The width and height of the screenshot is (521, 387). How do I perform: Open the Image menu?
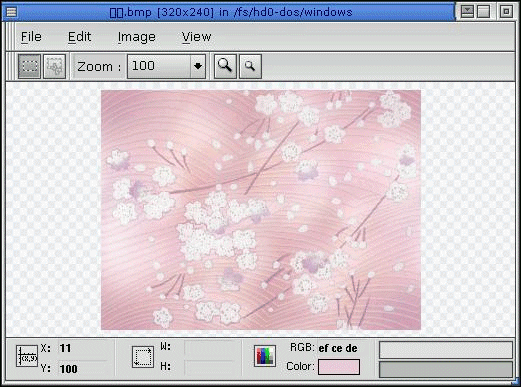[x=137, y=37]
